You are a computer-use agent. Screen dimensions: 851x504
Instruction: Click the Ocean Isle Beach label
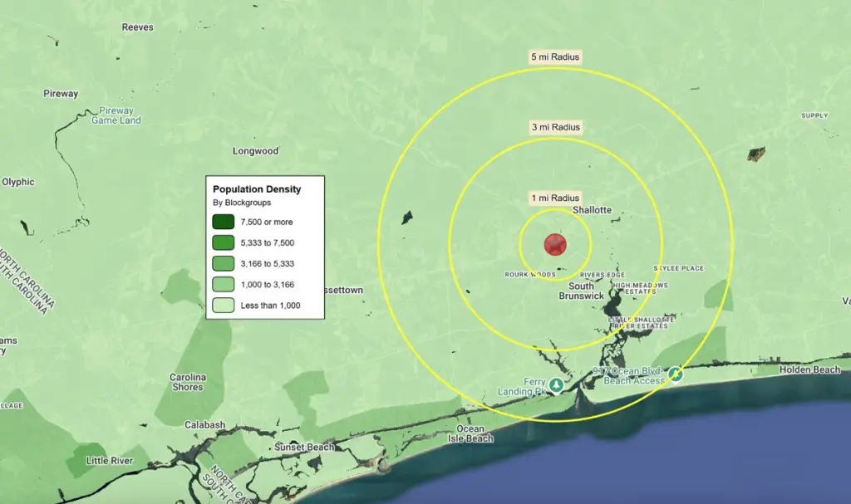[x=470, y=433]
